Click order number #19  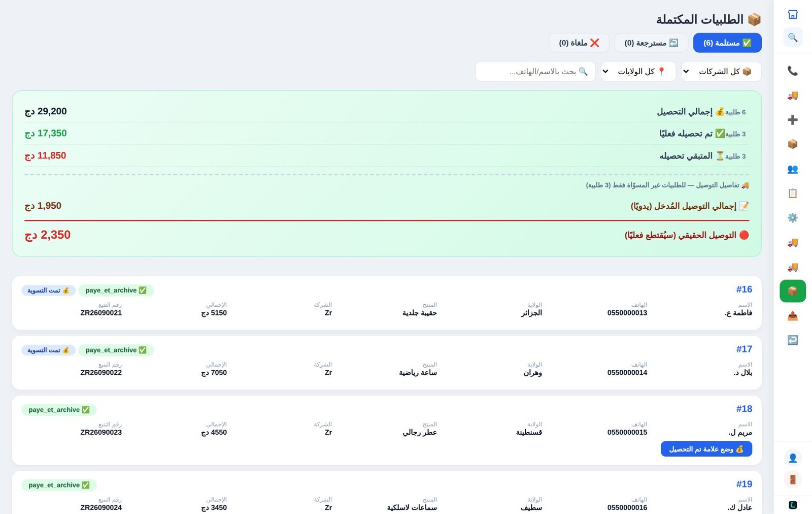click(744, 484)
